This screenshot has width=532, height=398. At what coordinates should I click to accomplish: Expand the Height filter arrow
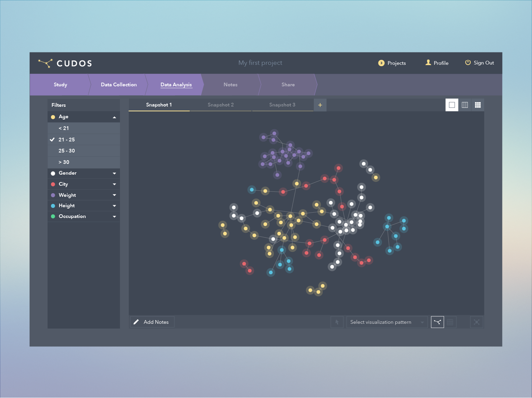click(114, 206)
